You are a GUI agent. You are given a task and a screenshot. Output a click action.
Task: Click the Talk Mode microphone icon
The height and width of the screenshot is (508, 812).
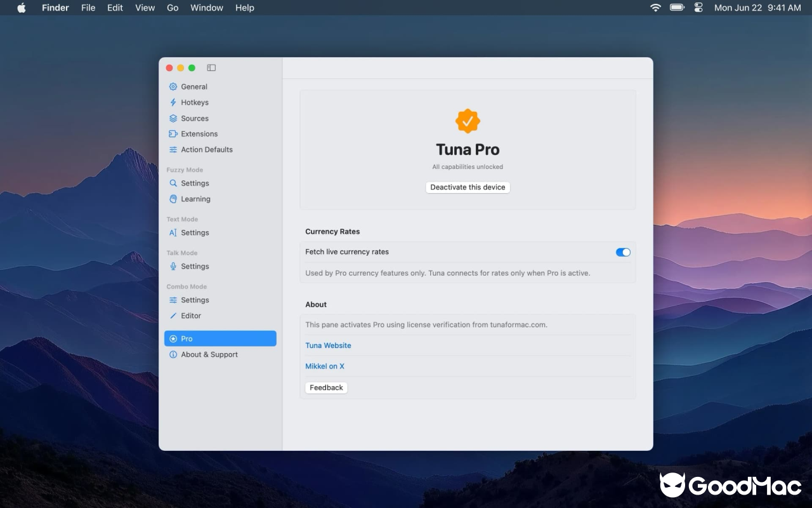(x=173, y=266)
